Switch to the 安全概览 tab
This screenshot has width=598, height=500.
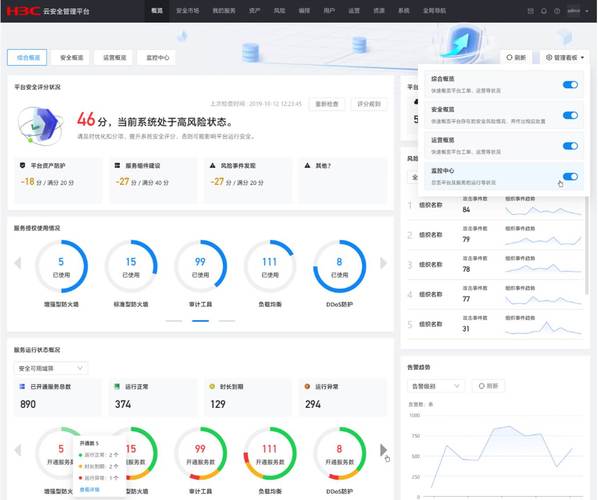71,57
